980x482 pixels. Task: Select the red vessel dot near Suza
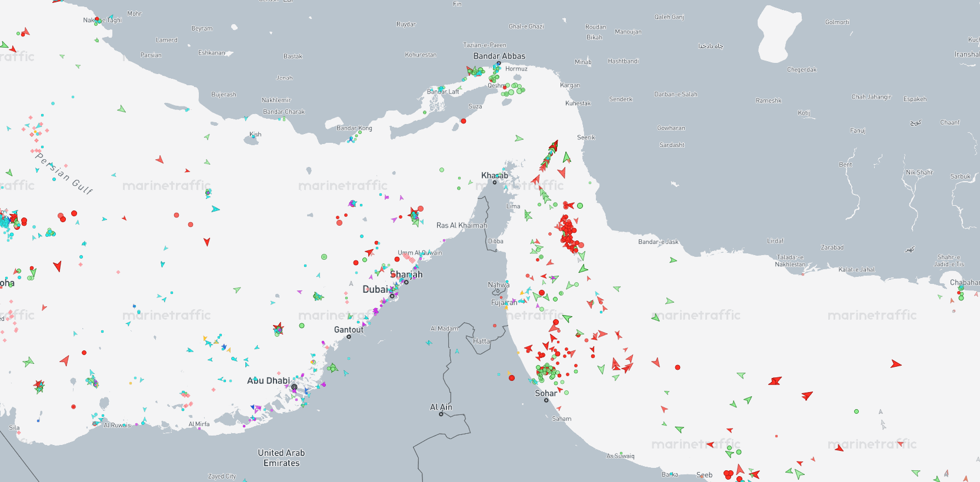point(464,121)
